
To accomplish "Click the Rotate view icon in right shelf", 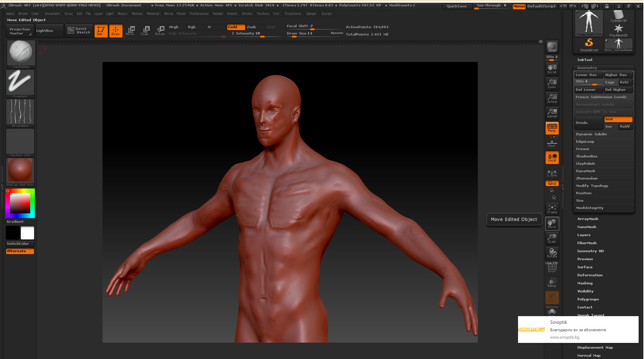I will pyautogui.click(x=552, y=253).
